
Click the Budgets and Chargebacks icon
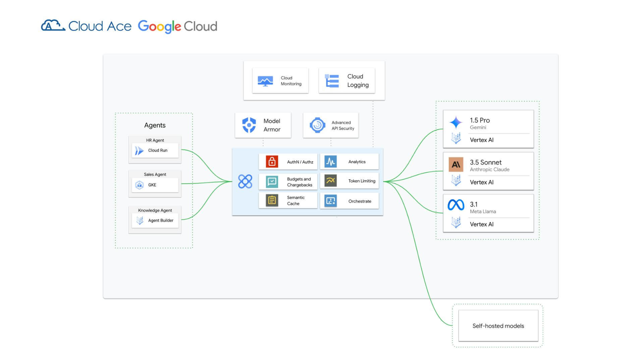point(272,182)
